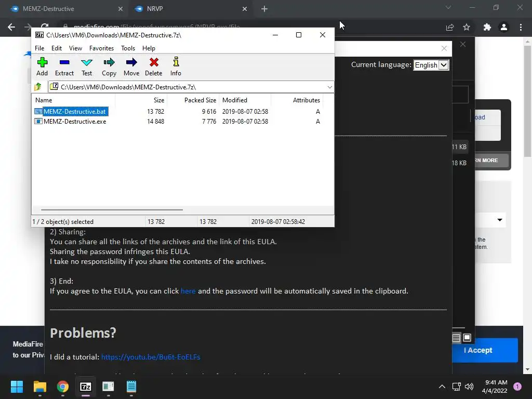
Task: Open the Chrome profile icon
Action: tap(504, 27)
